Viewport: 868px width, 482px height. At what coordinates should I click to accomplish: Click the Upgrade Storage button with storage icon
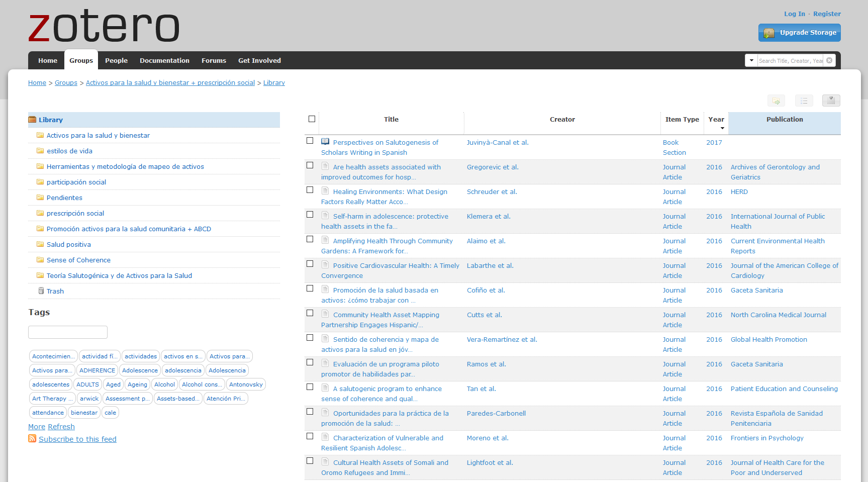[799, 32]
